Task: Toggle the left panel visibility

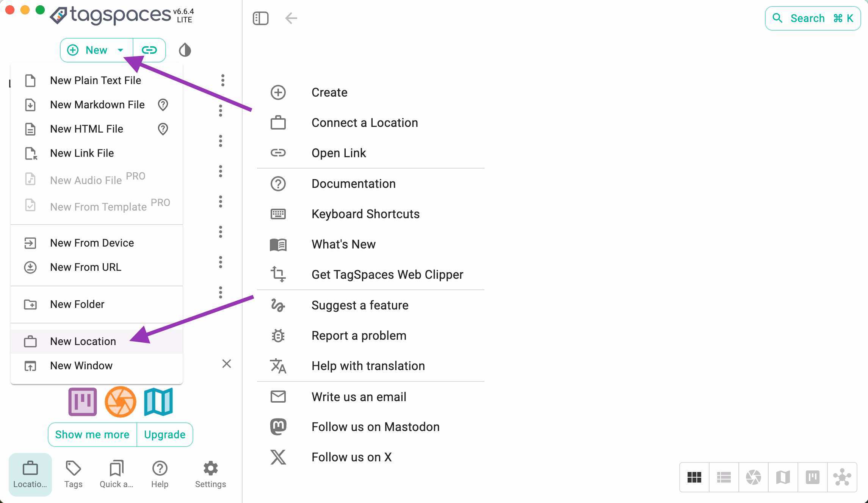Action: [260, 18]
